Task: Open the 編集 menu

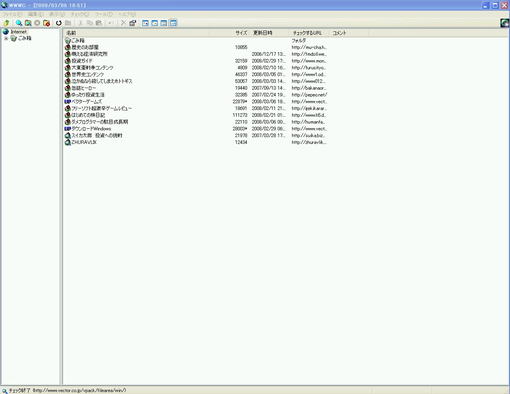Action: (x=36, y=14)
